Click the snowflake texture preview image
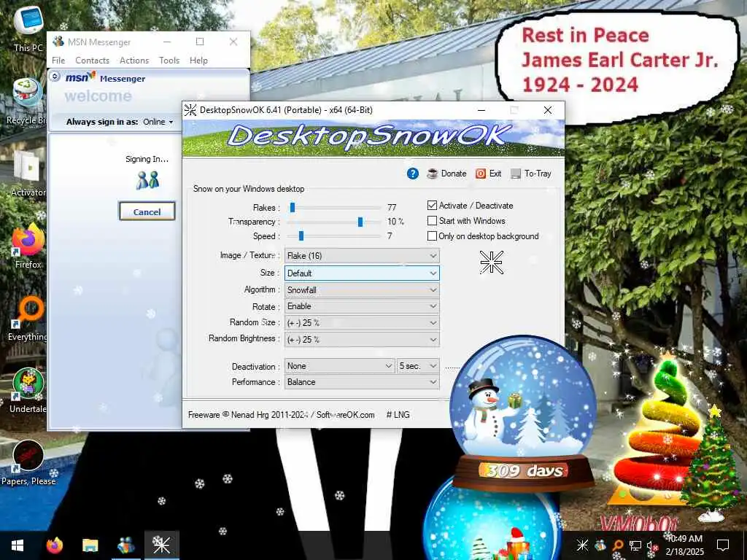Screen dimensions: 747x560 click(x=491, y=262)
